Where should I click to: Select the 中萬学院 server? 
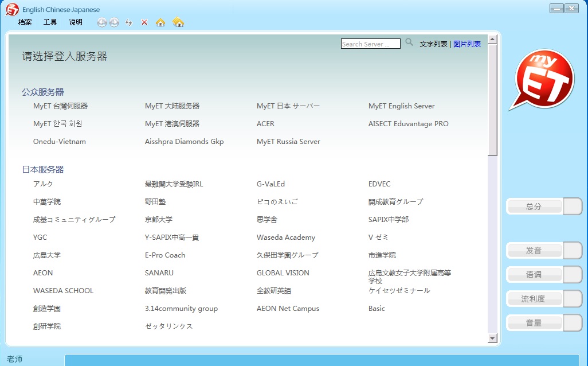(47, 201)
